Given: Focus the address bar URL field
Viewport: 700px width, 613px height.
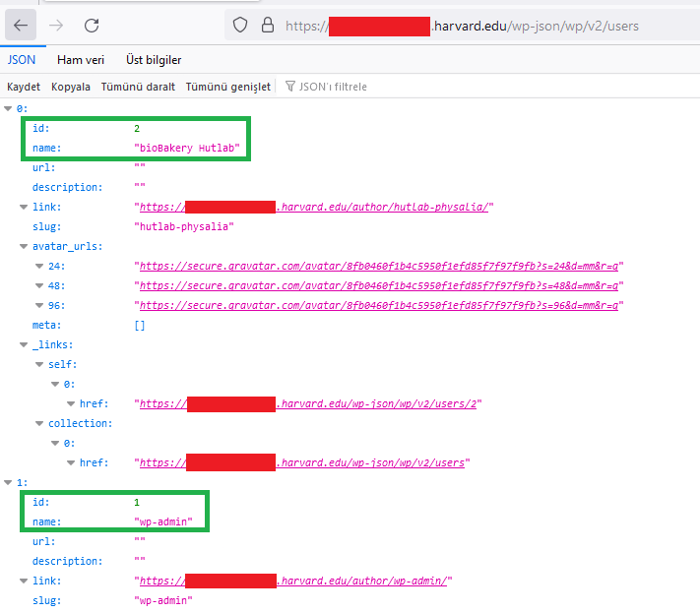Looking at the screenshot, I should [462, 26].
